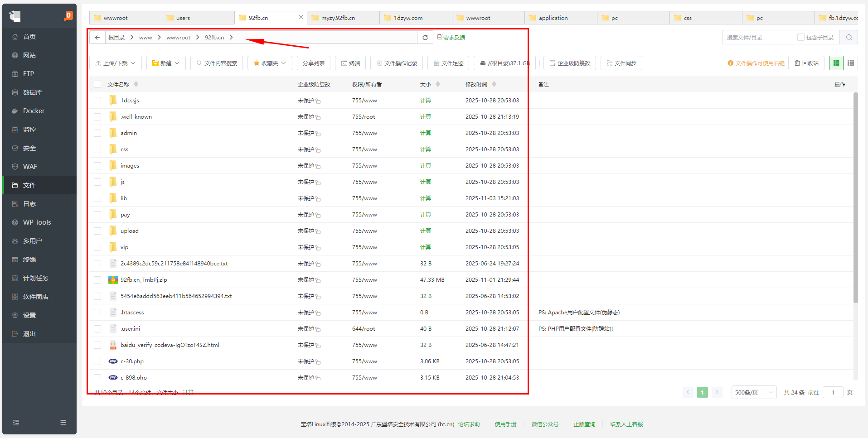Switch to grid icon view
Screen dimensions: 868x438
pos(851,63)
